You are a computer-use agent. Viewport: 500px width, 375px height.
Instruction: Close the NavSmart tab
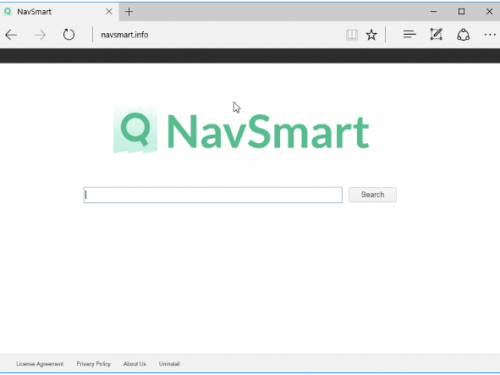109,12
